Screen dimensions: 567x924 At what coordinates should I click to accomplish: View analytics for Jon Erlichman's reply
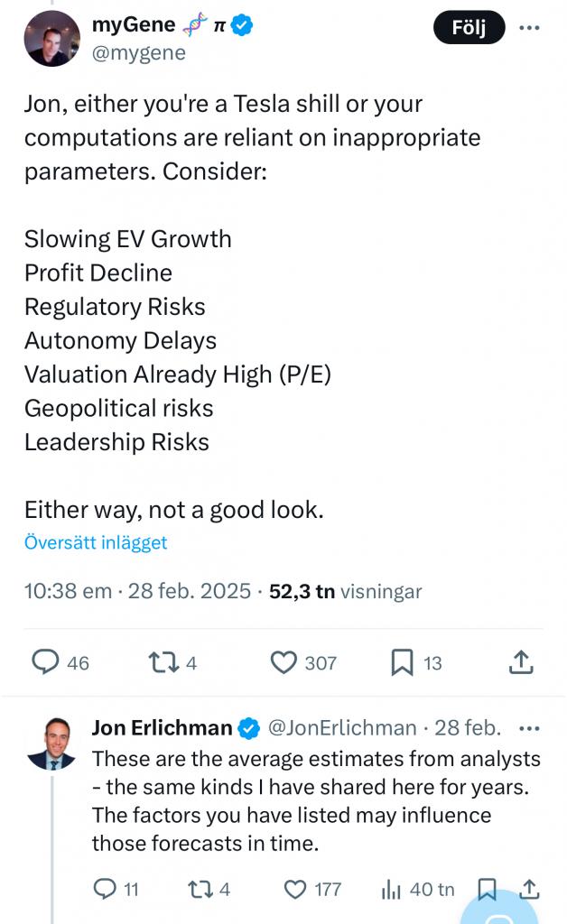tap(392, 889)
